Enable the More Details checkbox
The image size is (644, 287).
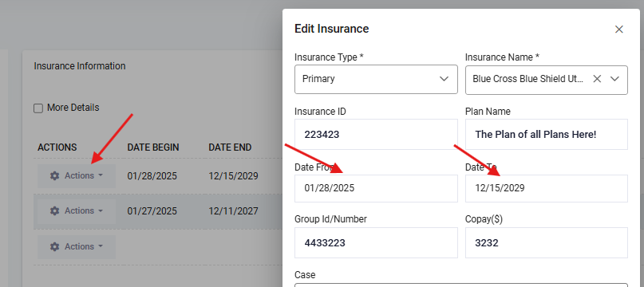38,108
